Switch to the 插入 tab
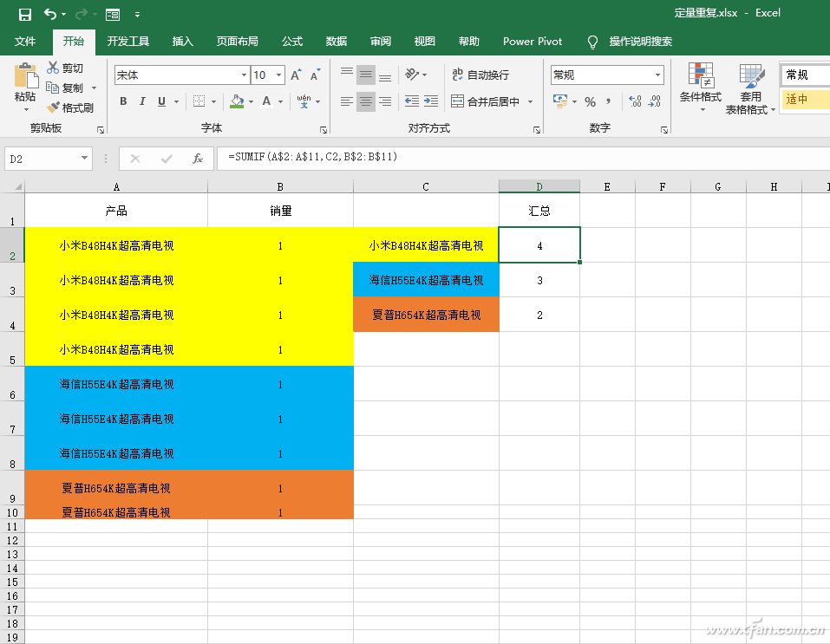The width and height of the screenshot is (830, 644). tap(183, 42)
